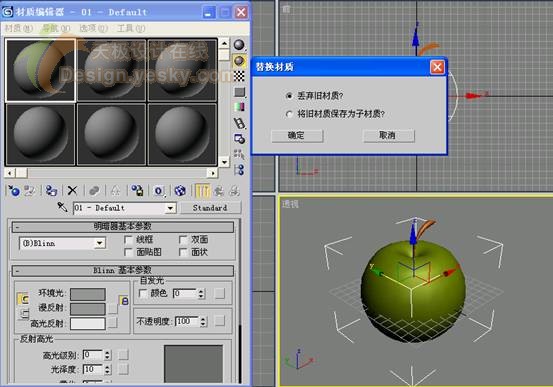Confirm with the 确定 button
Viewport: 553px width, 387px height.
point(297,136)
